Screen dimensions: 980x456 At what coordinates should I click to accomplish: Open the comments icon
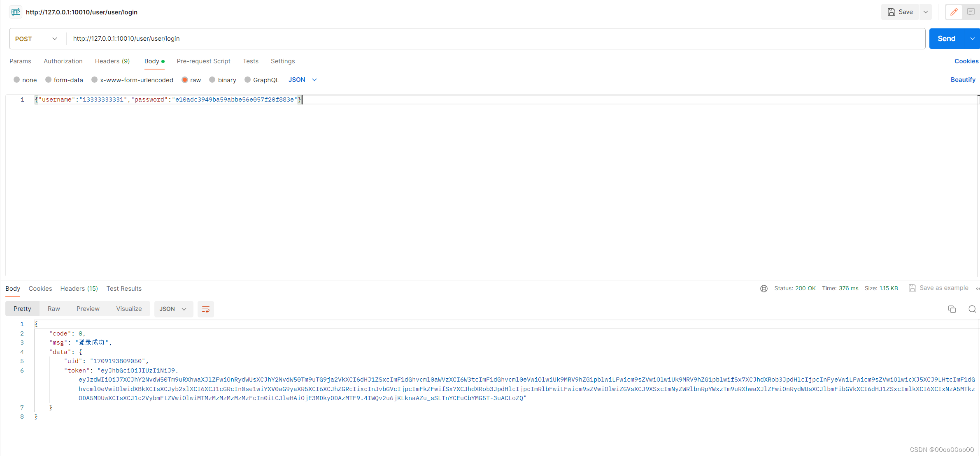(971, 12)
